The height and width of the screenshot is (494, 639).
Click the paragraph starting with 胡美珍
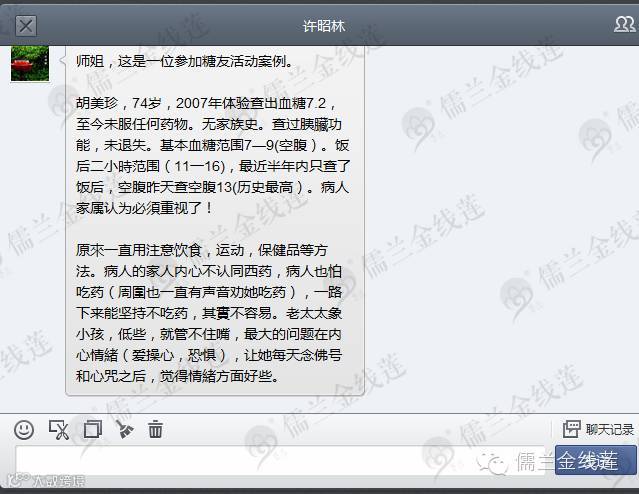point(213,155)
